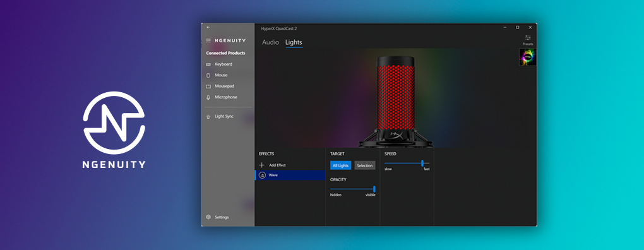Open the hamburger menu beside NGENUITY
644x250 pixels.
click(x=208, y=40)
